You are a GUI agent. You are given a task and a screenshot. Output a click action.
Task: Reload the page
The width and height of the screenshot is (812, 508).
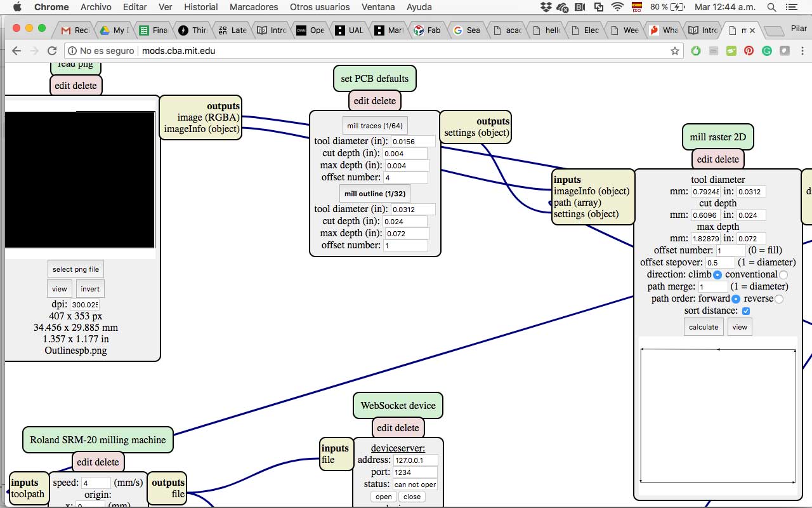(52, 51)
